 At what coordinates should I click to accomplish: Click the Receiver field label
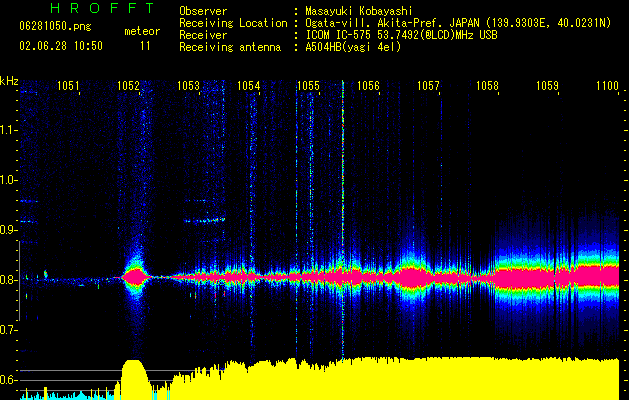(x=203, y=35)
